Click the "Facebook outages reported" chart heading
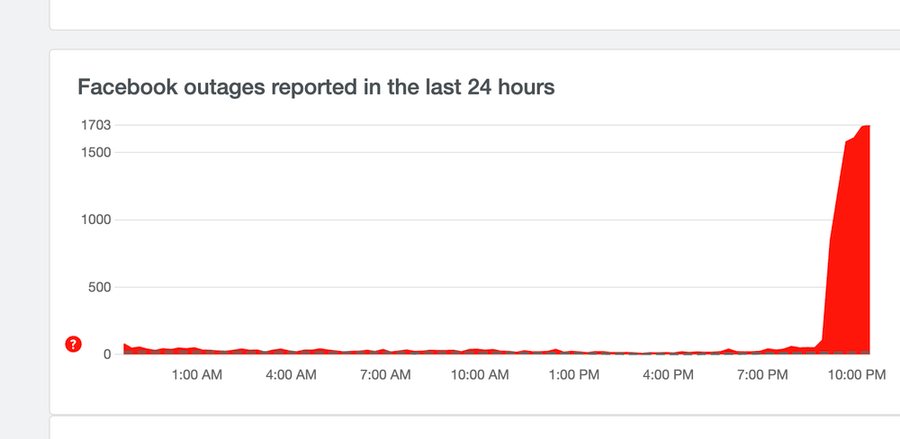 [316, 87]
